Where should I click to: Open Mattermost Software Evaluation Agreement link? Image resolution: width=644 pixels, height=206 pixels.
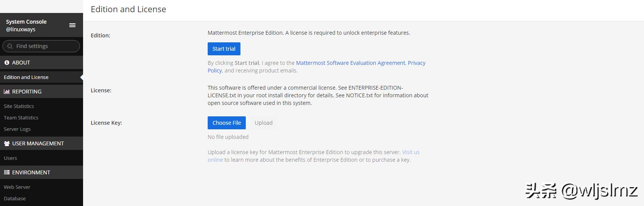tap(351, 63)
